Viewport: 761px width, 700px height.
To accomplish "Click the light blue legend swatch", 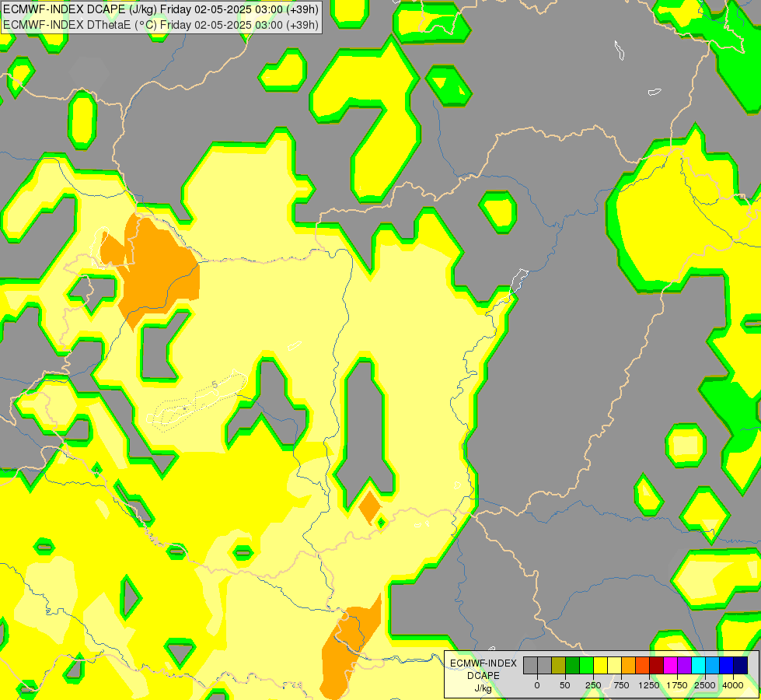I will pos(713,665).
